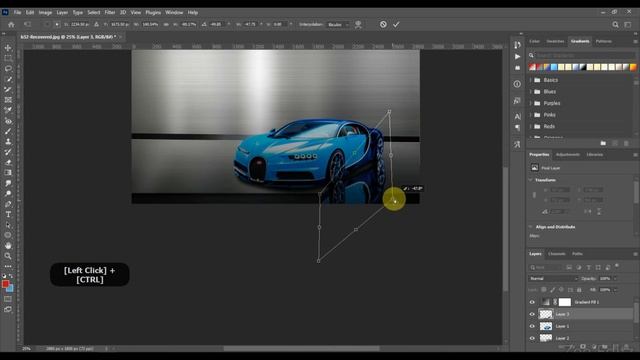640x360 pixels.
Task: Select the Hand tool
Action: (x=8, y=246)
